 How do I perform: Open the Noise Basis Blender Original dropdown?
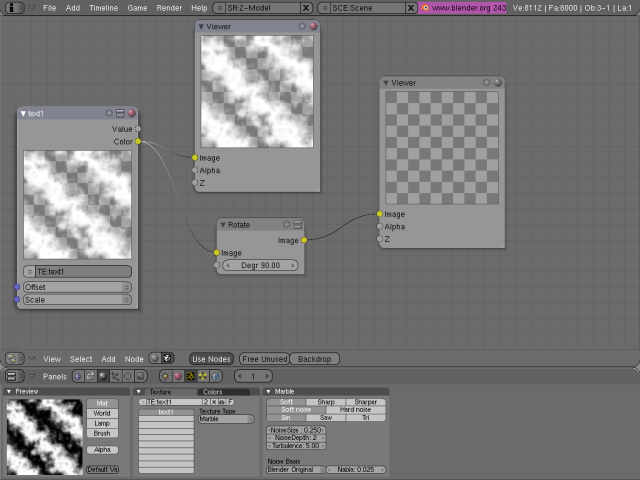[294, 469]
